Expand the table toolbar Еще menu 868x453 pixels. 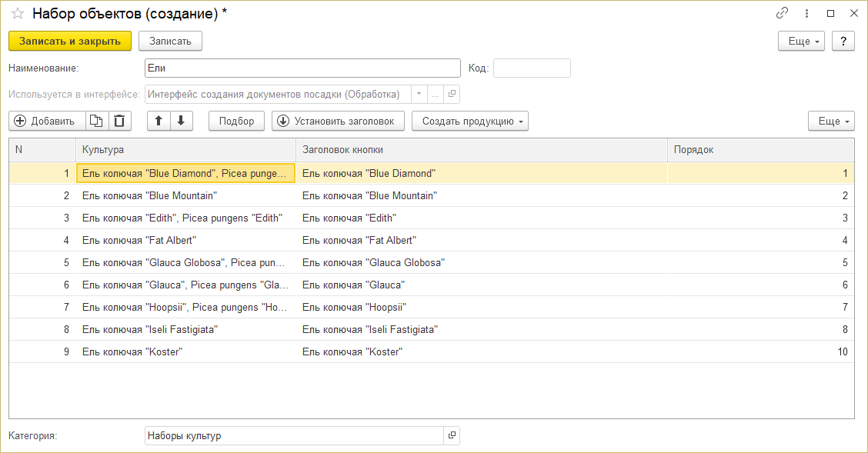point(831,121)
